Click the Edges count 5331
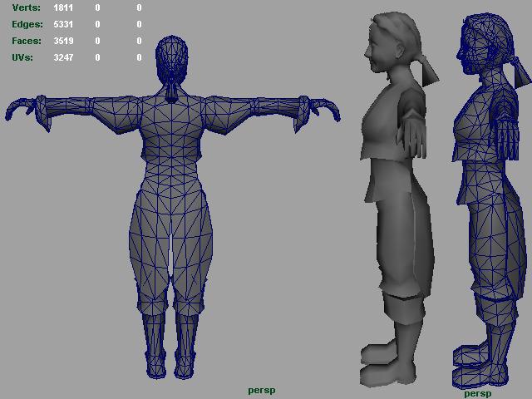 click(63, 24)
